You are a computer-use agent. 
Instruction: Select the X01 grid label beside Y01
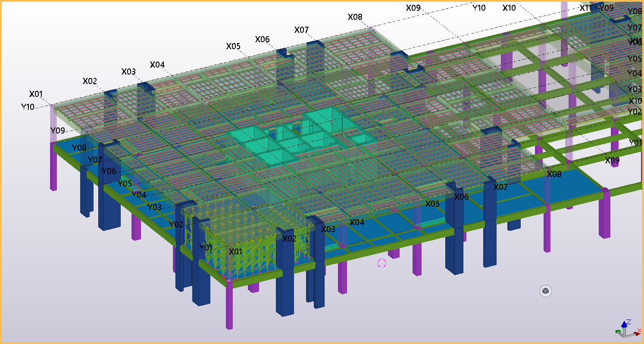[x=236, y=251]
